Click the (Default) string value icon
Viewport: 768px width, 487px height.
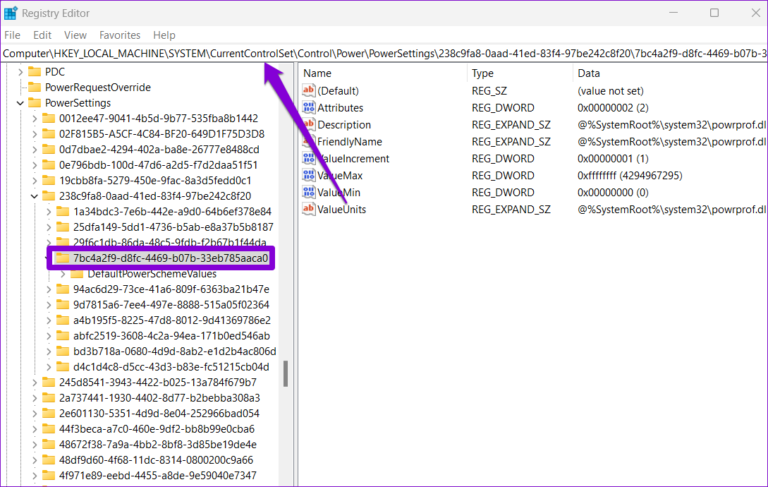[309, 91]
